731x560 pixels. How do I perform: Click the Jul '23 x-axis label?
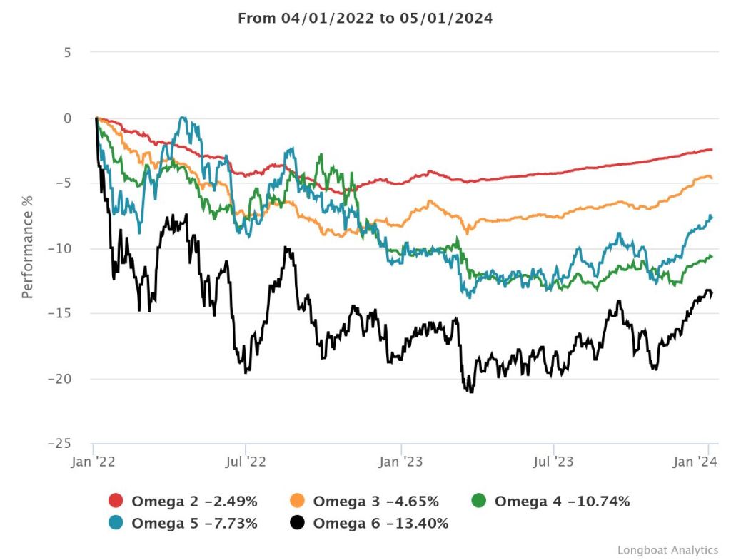coord(554,462)
